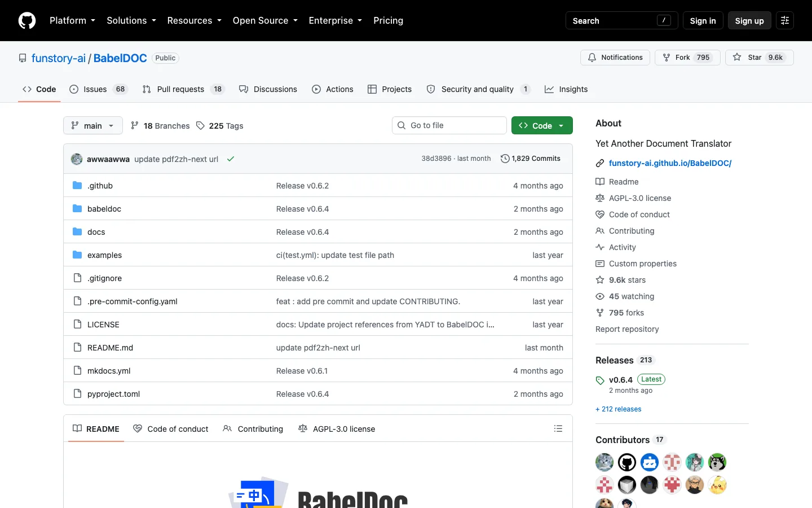Open the funstory-ai organization link
This screenshot has height=508, width=812.
pyautogui.click(x=59, y=58)
